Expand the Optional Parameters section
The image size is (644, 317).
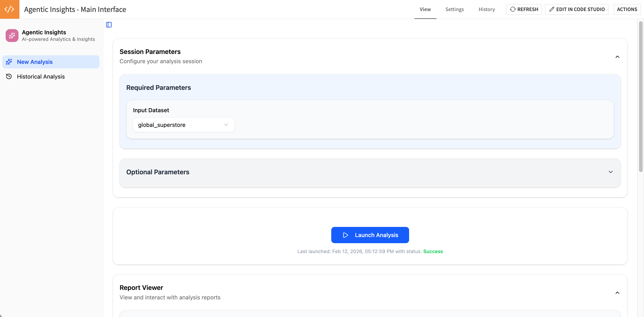coord(611,172)
